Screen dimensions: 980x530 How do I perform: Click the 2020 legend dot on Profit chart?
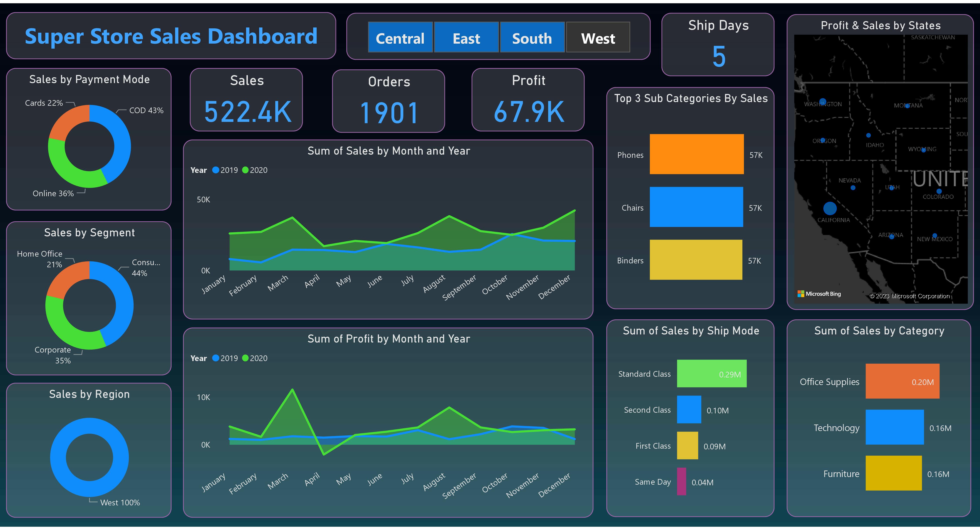click(246, 358)
